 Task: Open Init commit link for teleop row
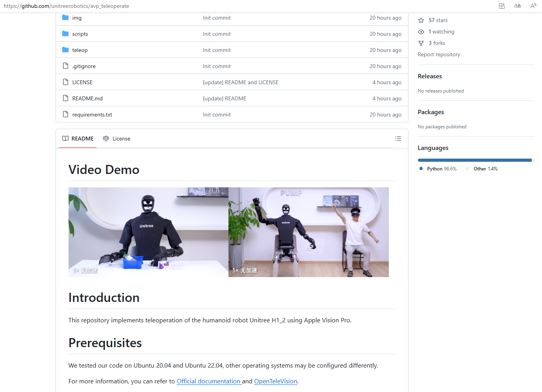point(217,50)
